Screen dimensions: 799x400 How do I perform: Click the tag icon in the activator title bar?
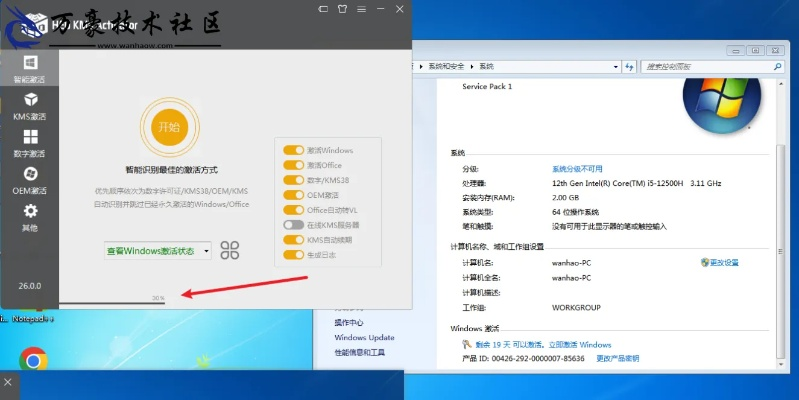323,9
